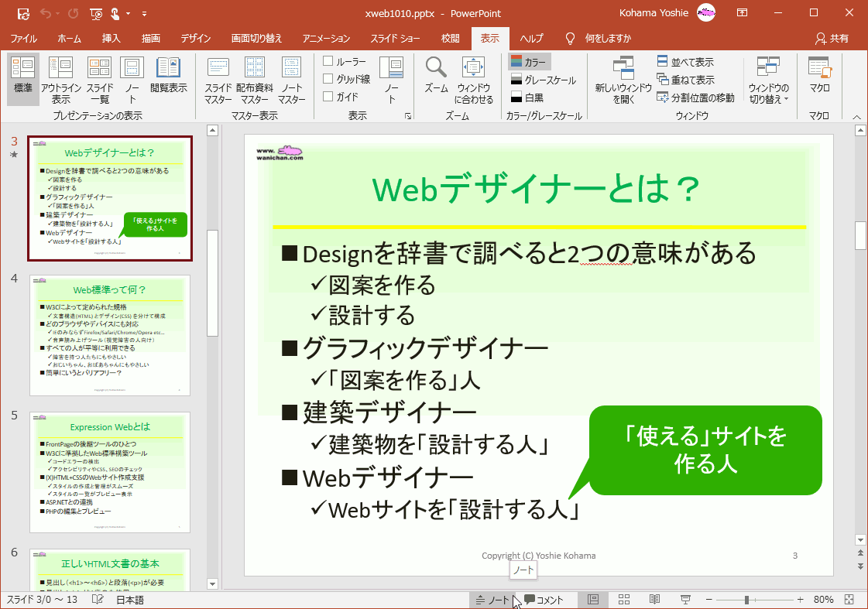868x609 pixels.
Task: Enable the Ruler (ルーラー) checkbox
Action: (x=328, y=61)
